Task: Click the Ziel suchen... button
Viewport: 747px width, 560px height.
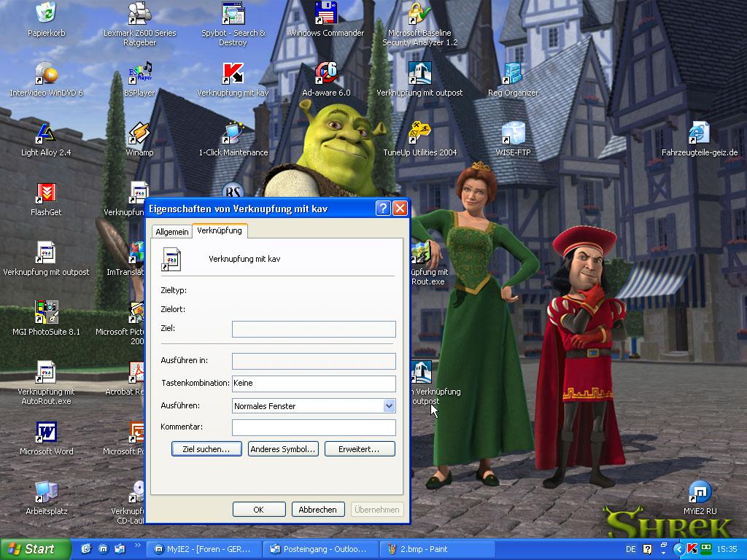Action: [206, 449]
